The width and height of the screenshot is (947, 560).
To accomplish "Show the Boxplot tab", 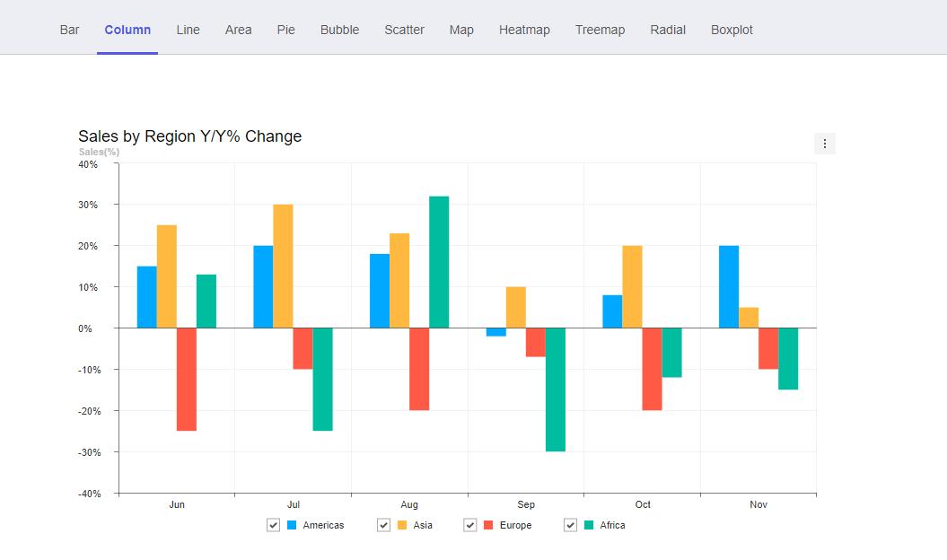I will point(732,30).
